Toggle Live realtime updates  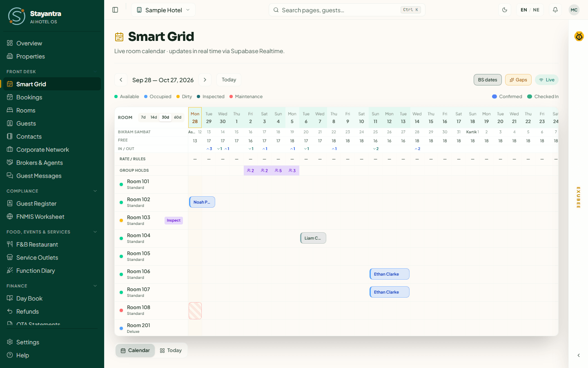click(547, 80)
